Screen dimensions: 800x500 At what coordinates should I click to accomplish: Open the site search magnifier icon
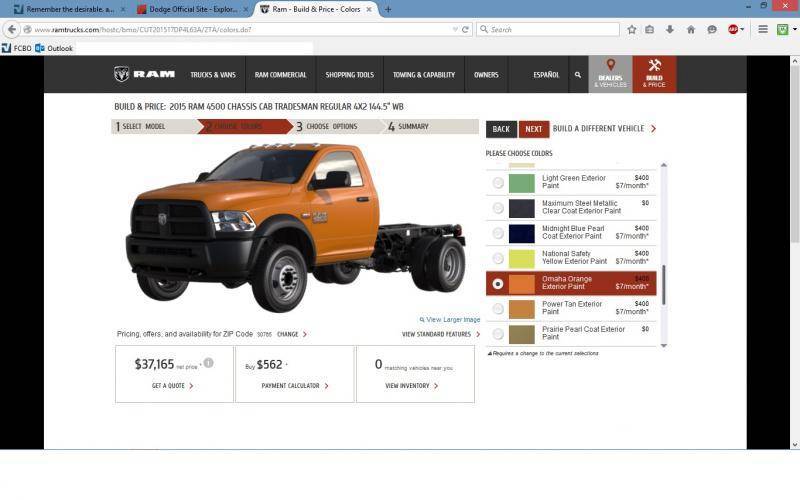(x=577, y=75)
